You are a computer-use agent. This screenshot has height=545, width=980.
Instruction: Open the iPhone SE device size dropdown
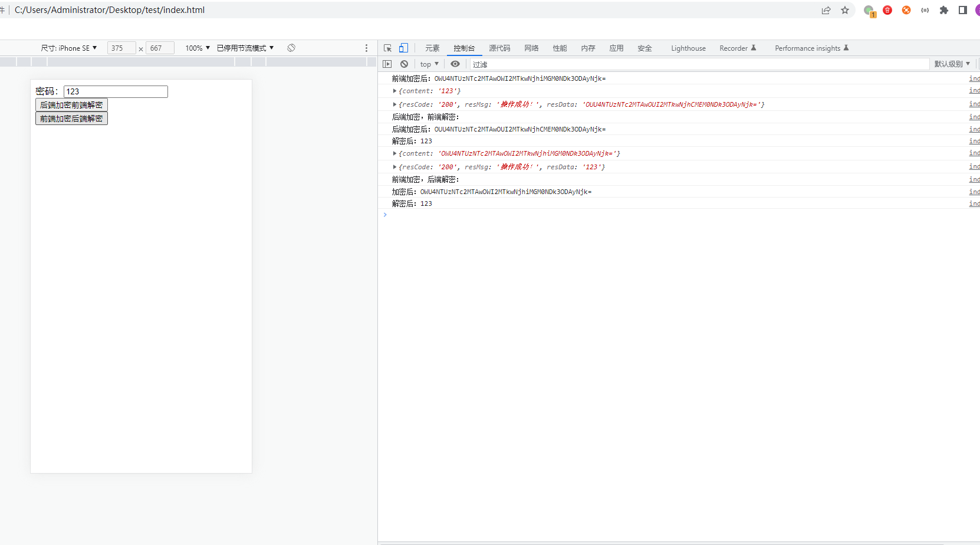point(69,48)
